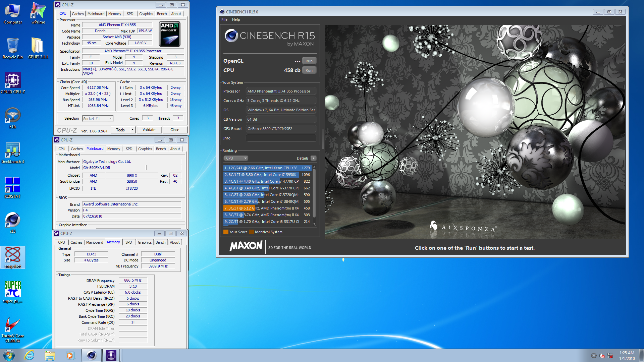Launch the ET6 desktop shortcut

click(13, 118)
